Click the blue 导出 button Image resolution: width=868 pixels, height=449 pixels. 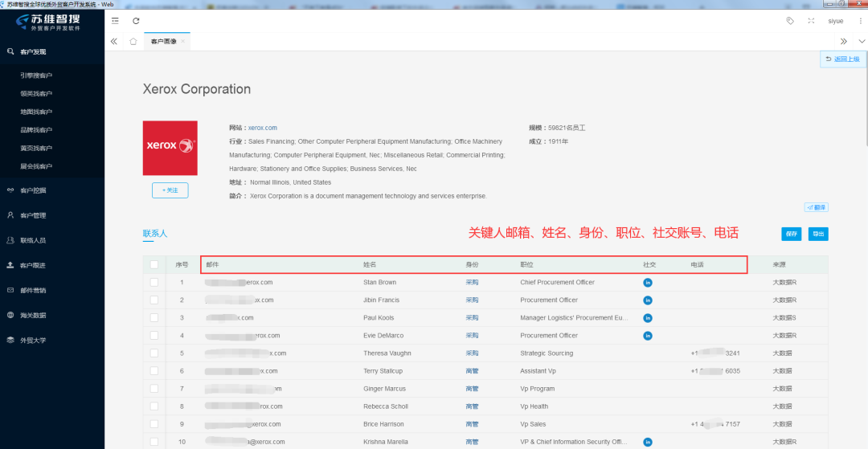pos(818,234)
